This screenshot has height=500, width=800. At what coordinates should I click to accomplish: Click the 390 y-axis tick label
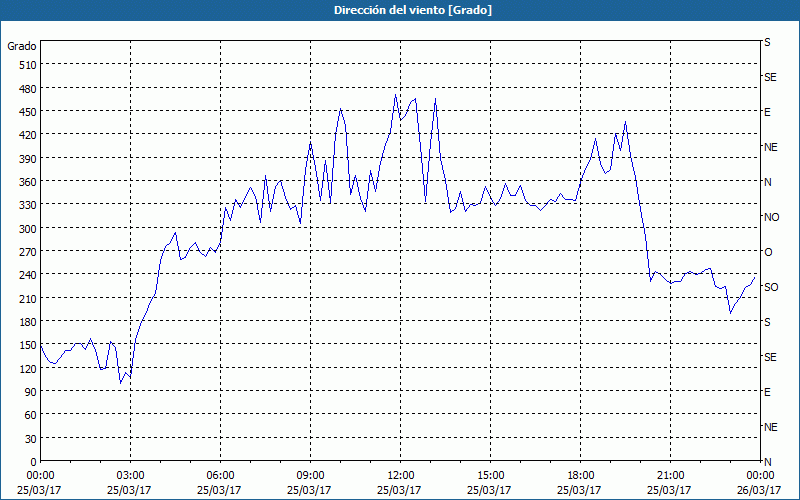click(28, 159)
